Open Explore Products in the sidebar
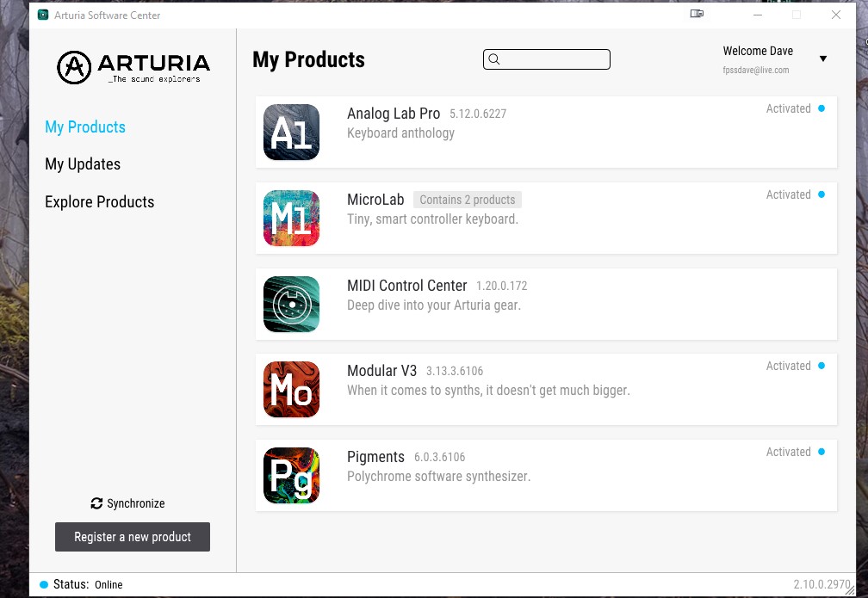Screen dimensions: 868x598 (100, 202)
